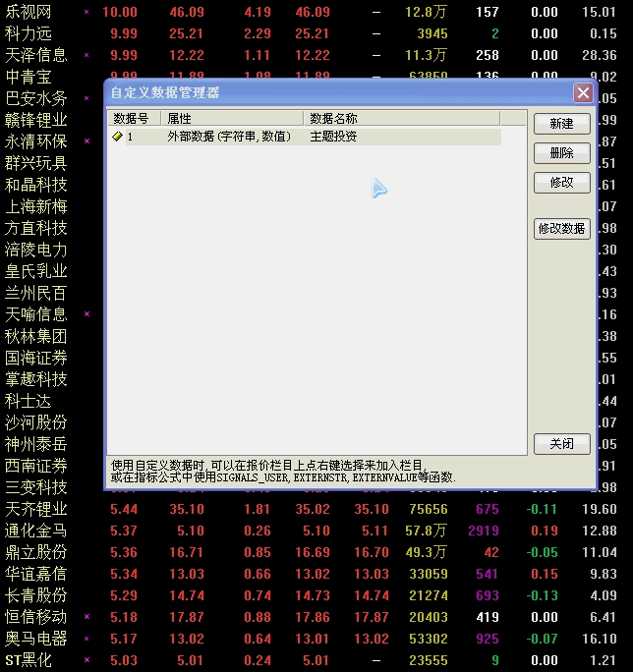Click 天齐锂业 price 35.10 after 5.44
Image resolution: width=633 pixels, height=672 pixels.
coord(187,509)
